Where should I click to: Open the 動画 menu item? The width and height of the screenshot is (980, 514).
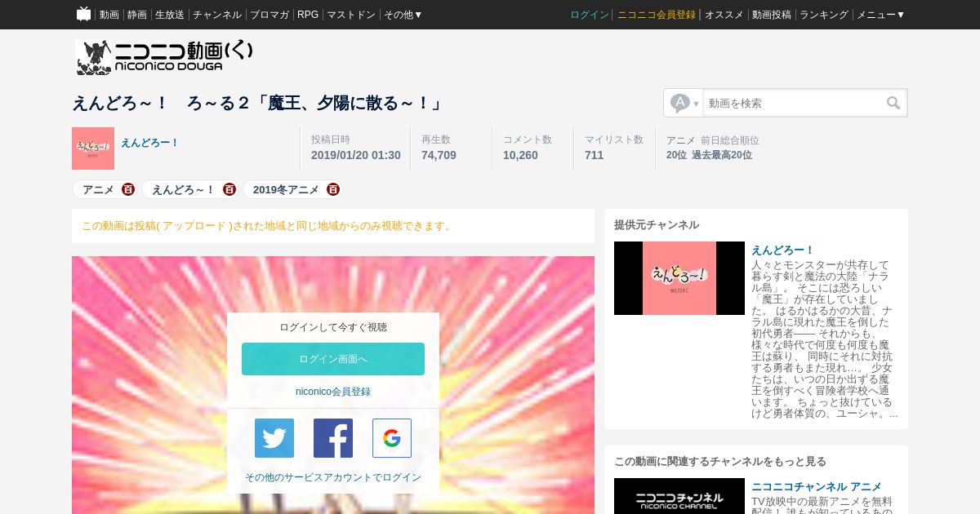(109, 15)
